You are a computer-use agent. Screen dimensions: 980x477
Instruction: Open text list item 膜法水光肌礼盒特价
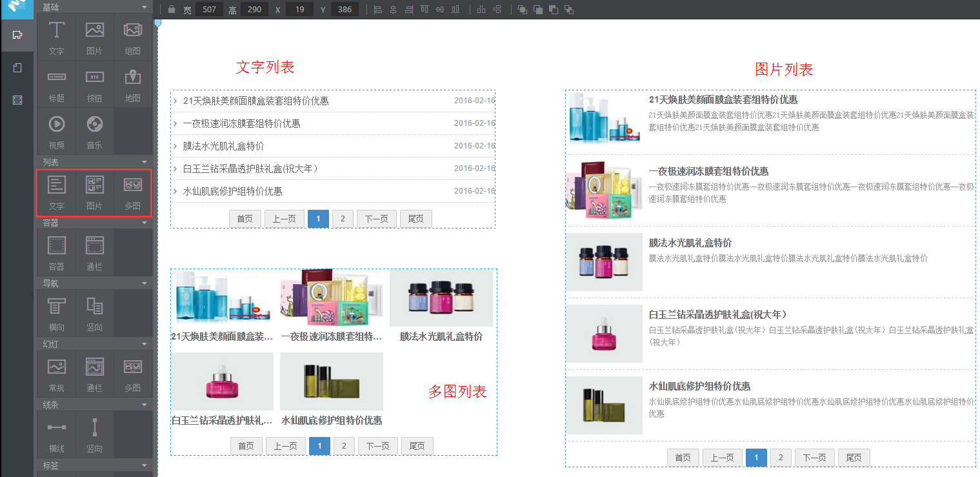coord(223,146)
